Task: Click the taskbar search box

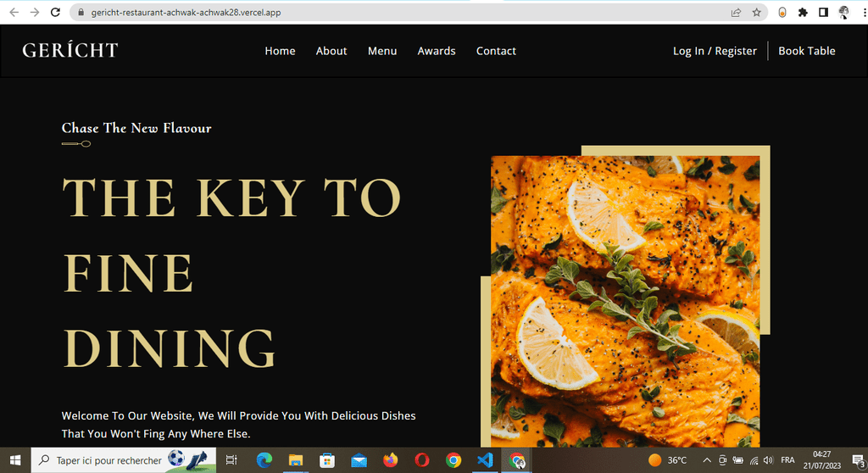Action: [x=124, y=460]
